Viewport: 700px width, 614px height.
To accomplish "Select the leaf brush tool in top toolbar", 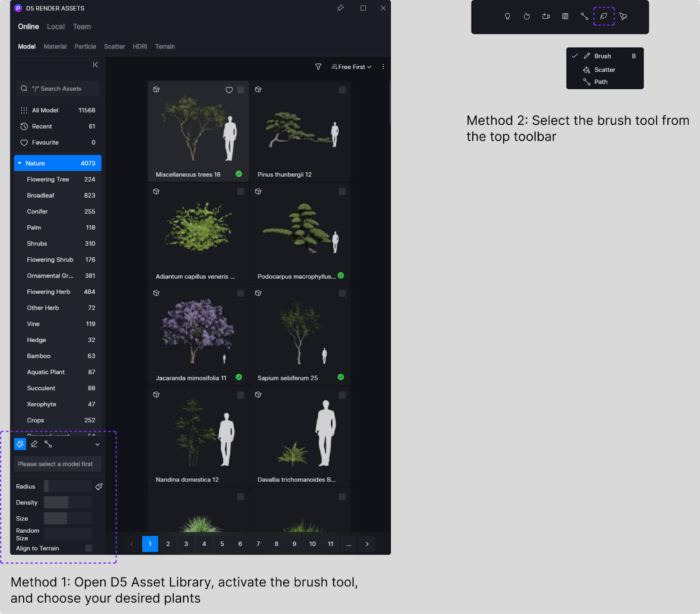I will point(604,16).
